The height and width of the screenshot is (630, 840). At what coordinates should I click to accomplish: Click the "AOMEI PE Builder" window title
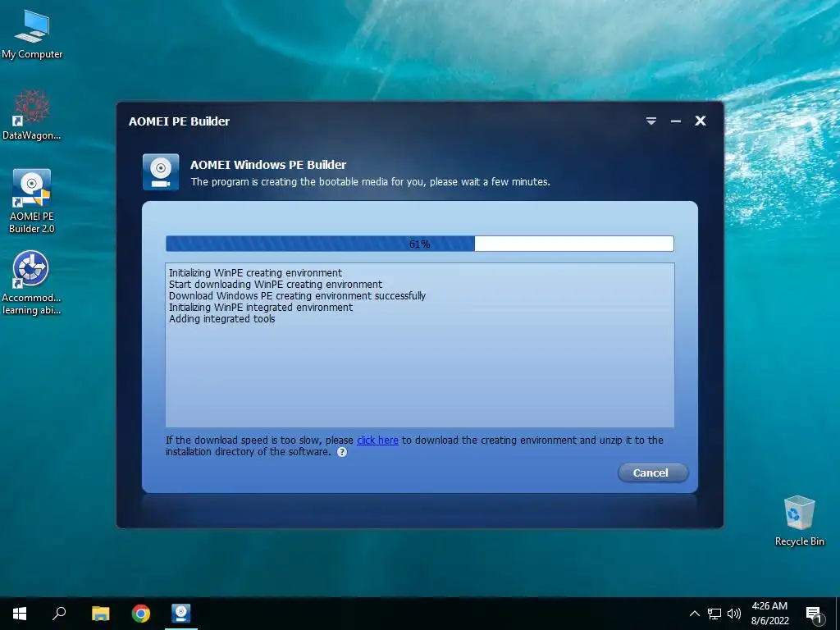pos(179,121)
